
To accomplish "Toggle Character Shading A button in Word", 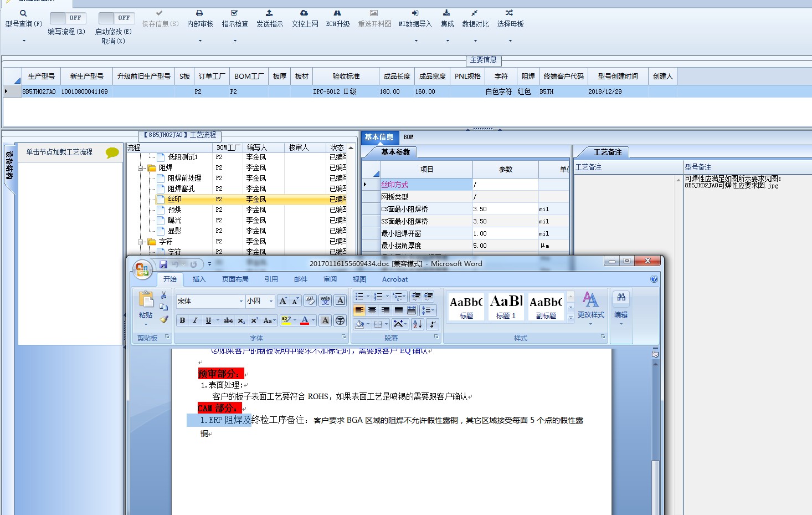I will [x=326, y=320].
